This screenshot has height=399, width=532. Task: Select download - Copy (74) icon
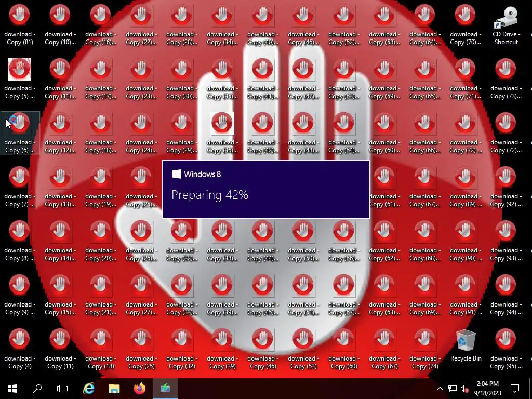(x=425, y=349)
